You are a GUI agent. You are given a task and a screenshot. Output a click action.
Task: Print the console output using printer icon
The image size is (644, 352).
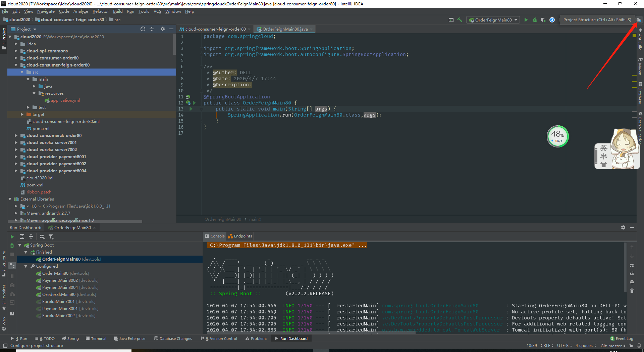(632, 282)
